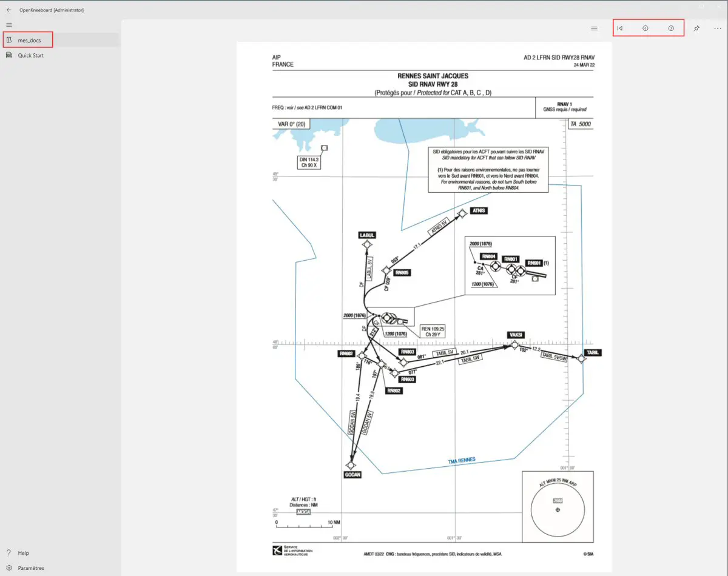Open the Help page
Screen dimensions: 728x576
(x=59, y=553)
